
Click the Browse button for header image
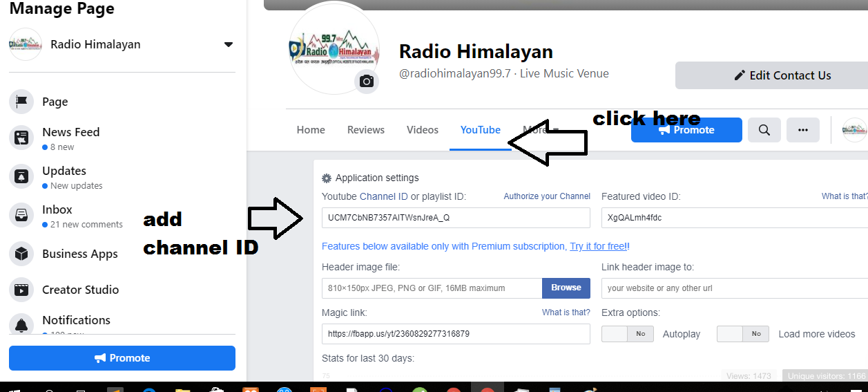point(566,288)
